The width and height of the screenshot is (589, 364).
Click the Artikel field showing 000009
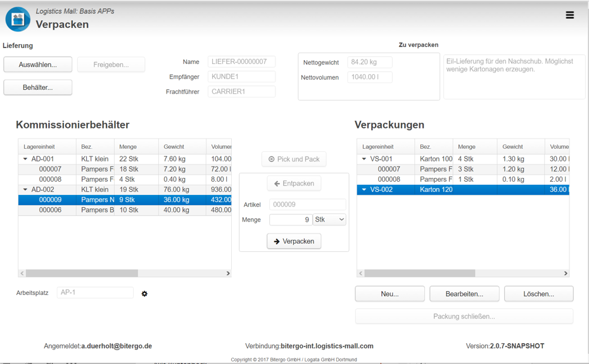307,204
